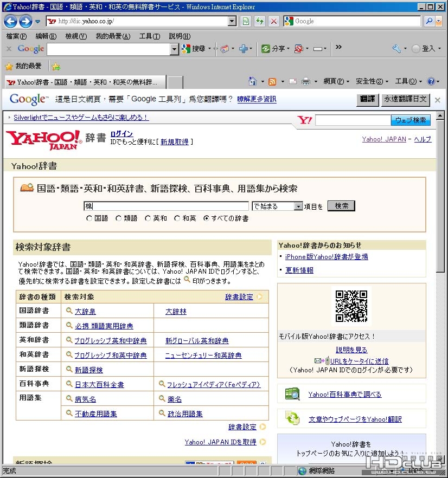Click the popup blocker icon in Google toolbar

[x=298, y=48]
